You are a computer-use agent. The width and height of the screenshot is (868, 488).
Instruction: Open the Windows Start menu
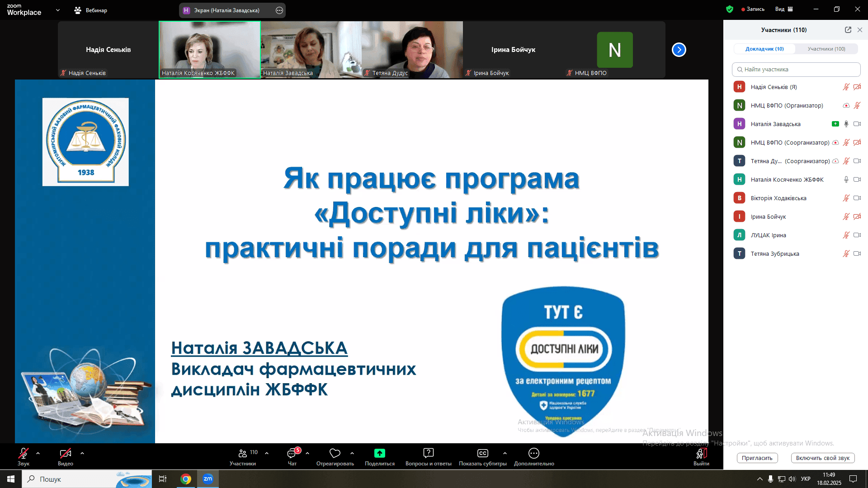[x=11, y=479]
